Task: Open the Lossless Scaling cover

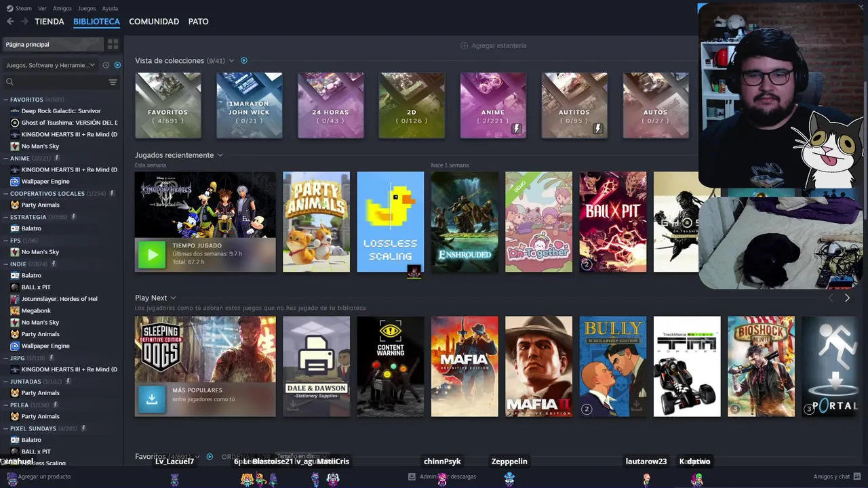Action: click(390, 222)
